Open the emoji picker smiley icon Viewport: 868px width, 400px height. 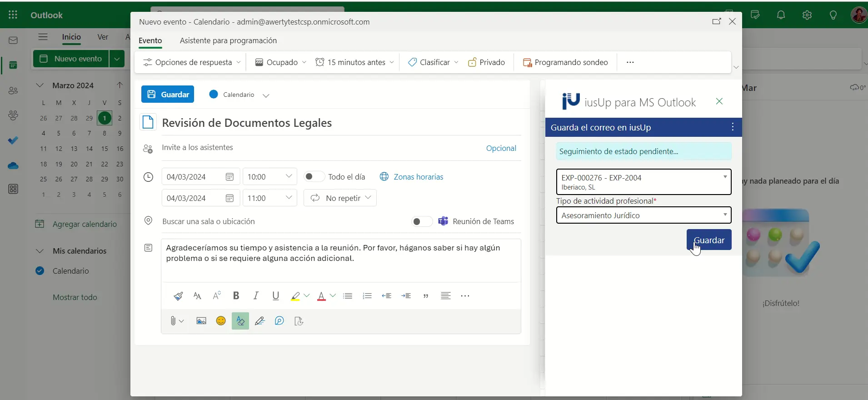[x=221, y=321]
